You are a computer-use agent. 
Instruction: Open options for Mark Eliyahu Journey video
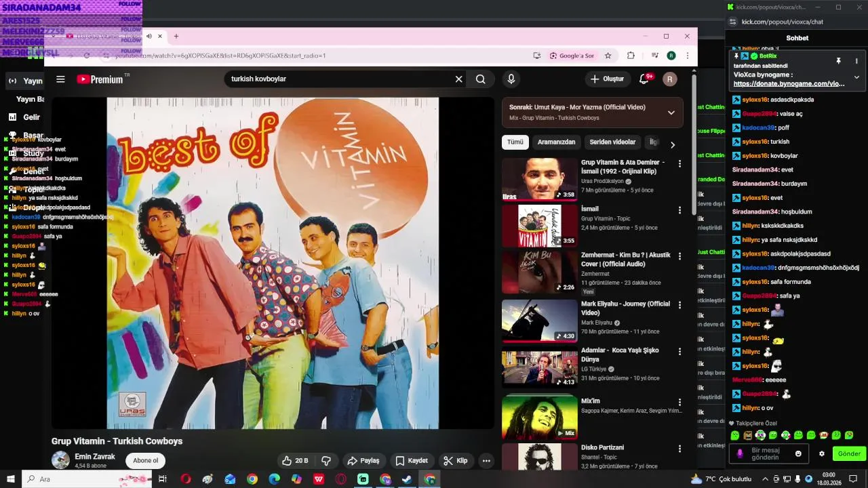[x=679, y=305]
